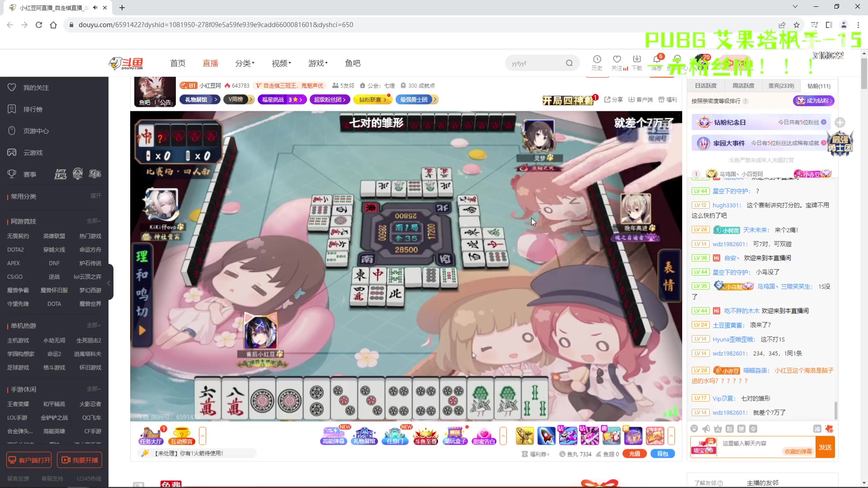This screenshot has width=868, height=488.
Task: Expand the 单机热游 全部 list
Action: (x=94, y=325)
